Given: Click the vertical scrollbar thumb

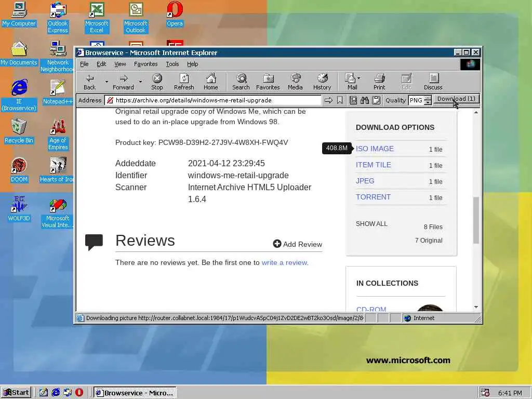Looking at the screenshot, I should tap(476, 220).
